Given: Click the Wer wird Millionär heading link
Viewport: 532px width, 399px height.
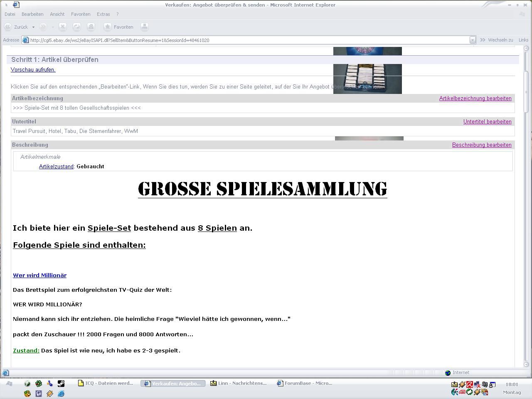Looking at the screenshot, I should [x=39, y=275].
